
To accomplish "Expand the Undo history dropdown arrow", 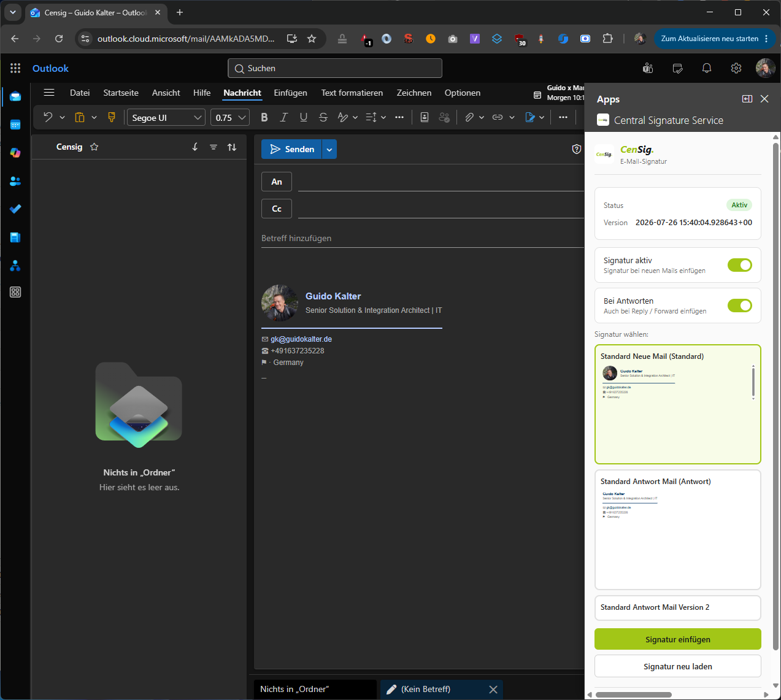I will 62,117.
